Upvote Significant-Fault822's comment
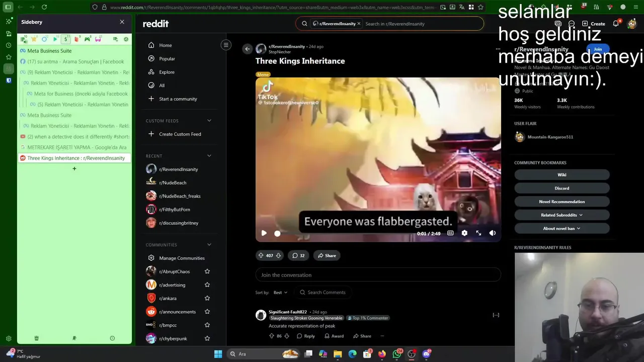 272,336
